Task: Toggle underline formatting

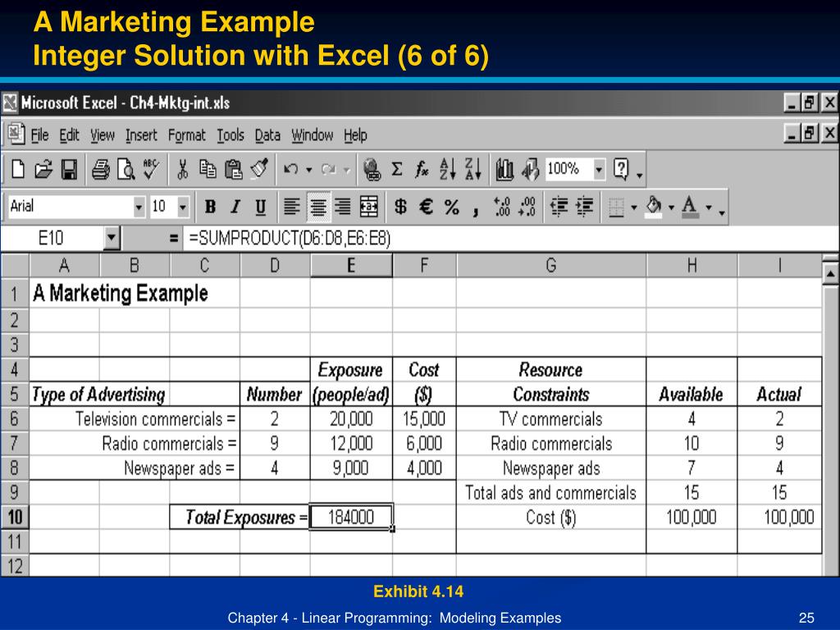Action: click(x=260, y=206)
